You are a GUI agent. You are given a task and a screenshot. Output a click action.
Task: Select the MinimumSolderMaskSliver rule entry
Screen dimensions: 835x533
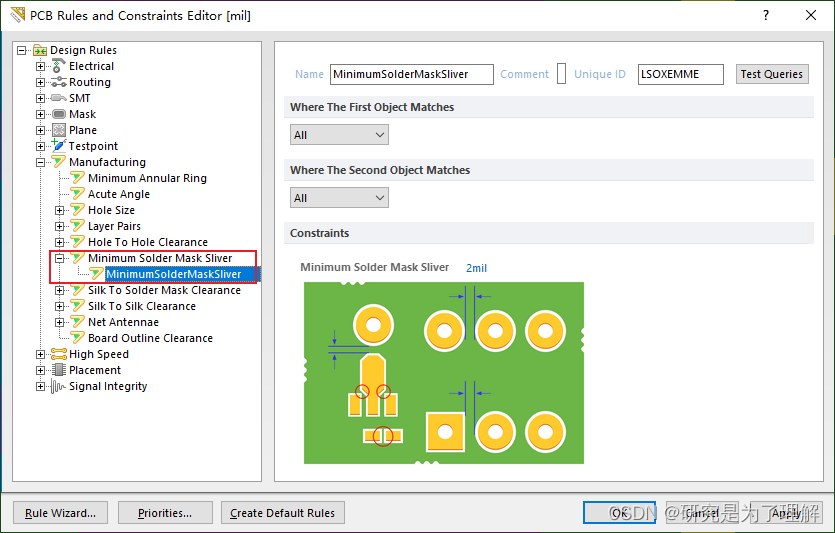click(174, 274)
